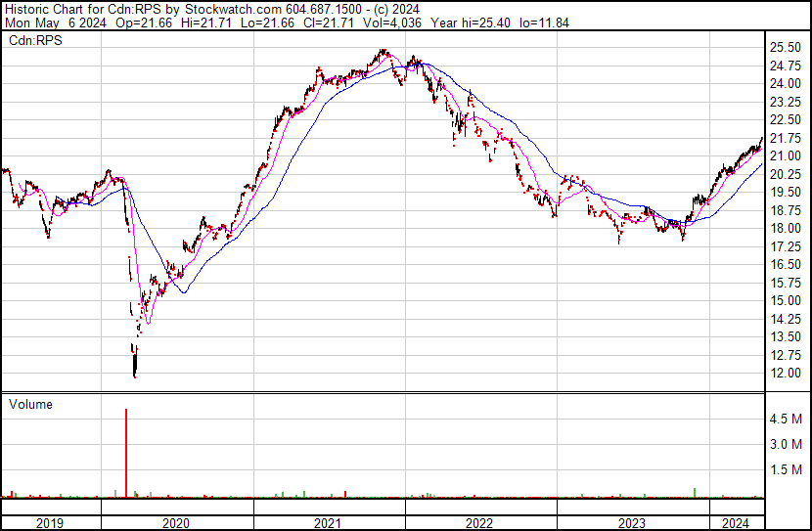Click the 24.75 price axis label
The image size is (812, 531).
[786, 66]
